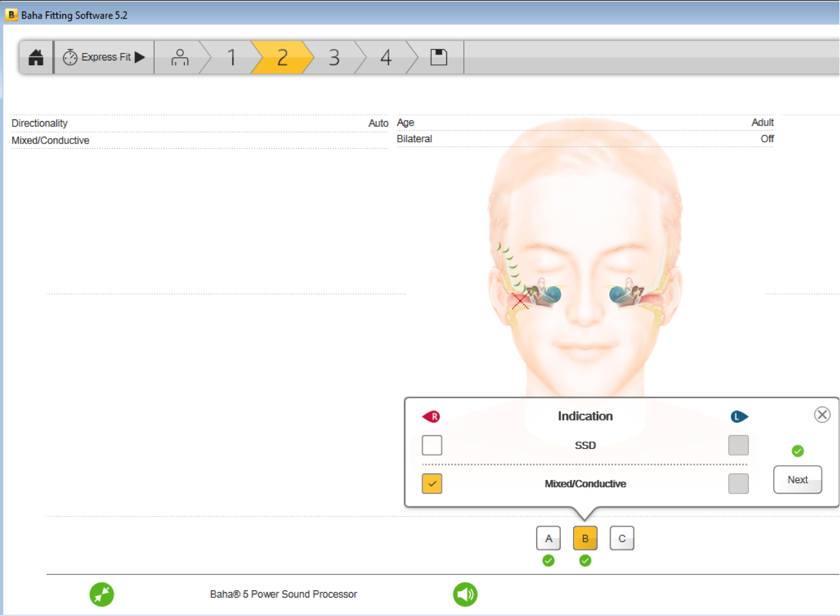This screenshot has height=616, width=840.
Task: Uncheck right ear Mixed/Conductive checkbox
Action: (432, 483)
